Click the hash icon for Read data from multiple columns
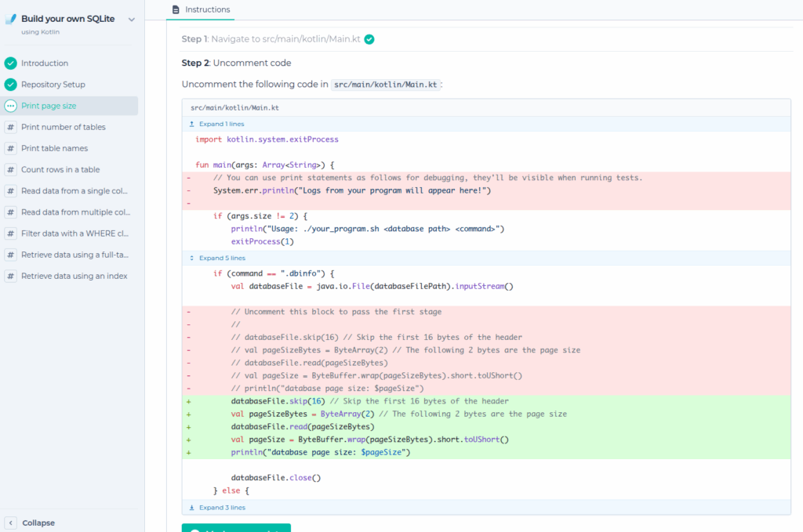 tap(11, 212)
